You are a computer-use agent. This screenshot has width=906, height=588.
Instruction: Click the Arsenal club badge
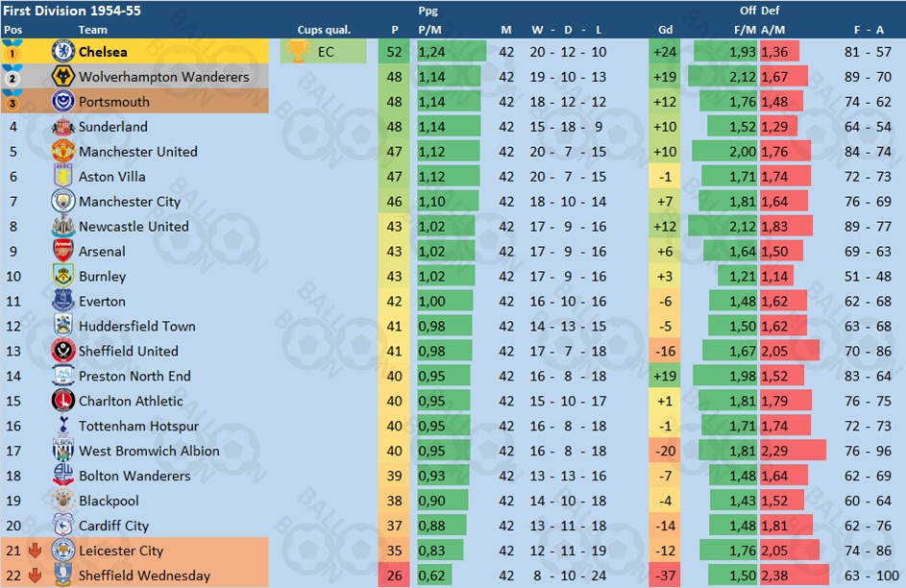63,252
